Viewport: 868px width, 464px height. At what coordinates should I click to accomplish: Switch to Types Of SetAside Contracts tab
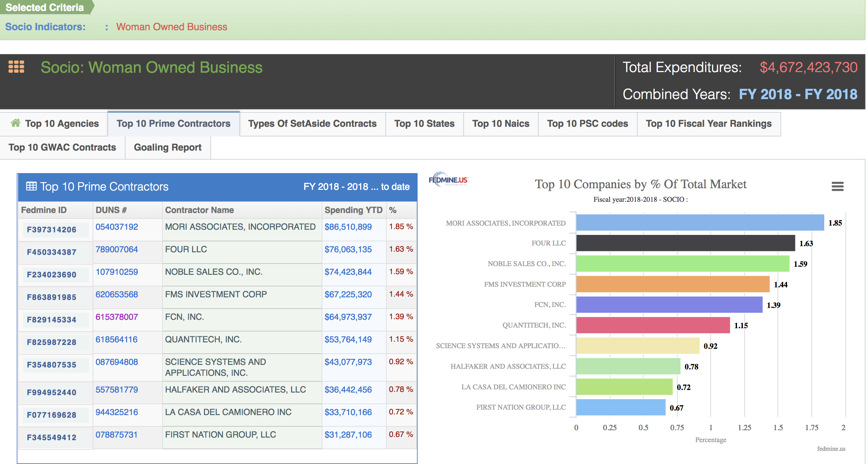click(x=312, y=124)
